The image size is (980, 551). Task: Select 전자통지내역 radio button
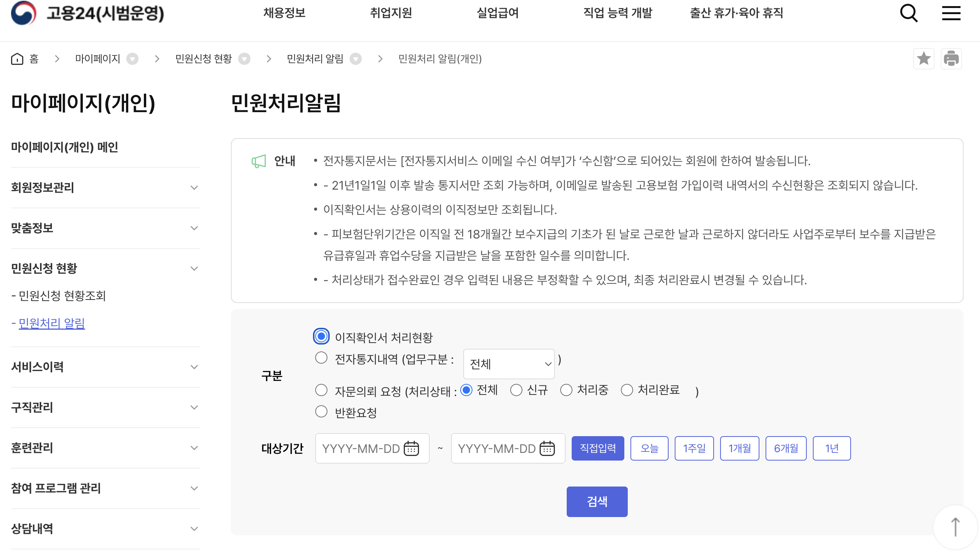pyautogui.click(x=321, y=358)
